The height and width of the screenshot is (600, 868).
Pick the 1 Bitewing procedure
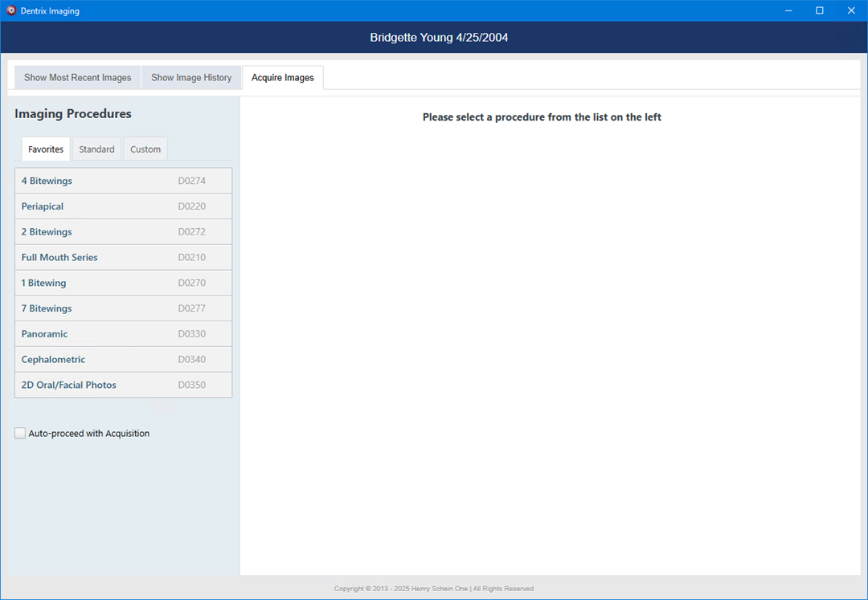click(x=124, y=283)
